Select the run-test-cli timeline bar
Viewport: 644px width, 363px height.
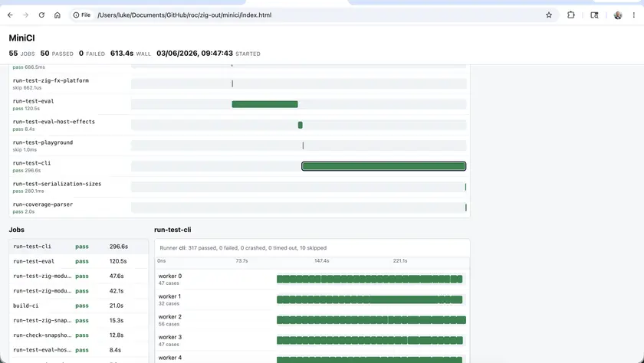383,166
